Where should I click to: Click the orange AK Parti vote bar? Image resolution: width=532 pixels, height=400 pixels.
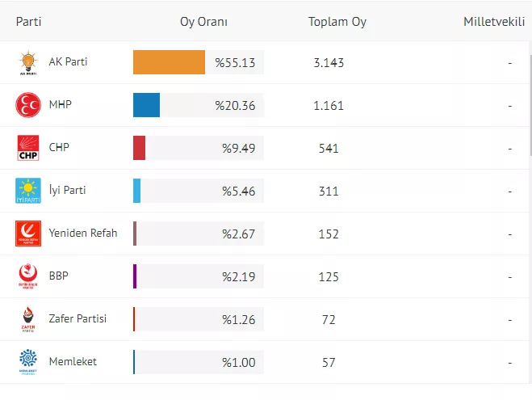[169, 63]
